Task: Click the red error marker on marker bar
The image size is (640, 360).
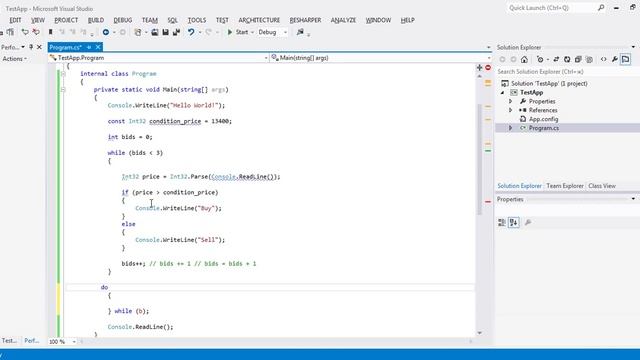Action: [x=488, y=202]
